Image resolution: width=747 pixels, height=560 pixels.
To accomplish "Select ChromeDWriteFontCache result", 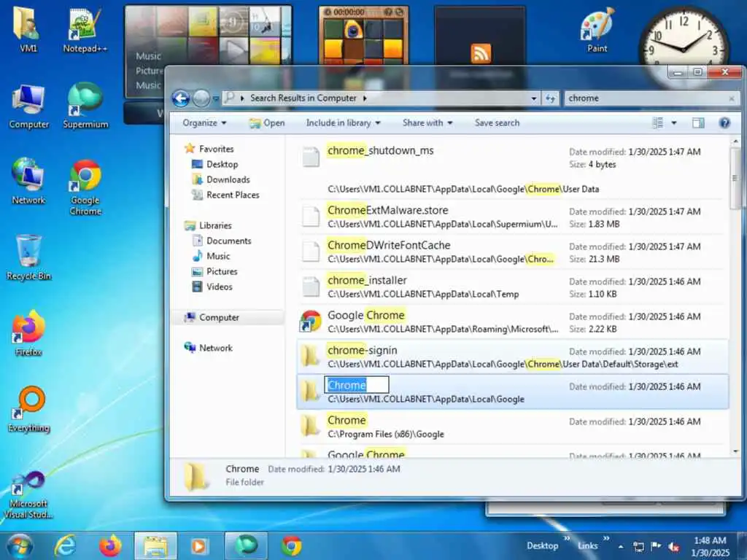I will (512, 252).
